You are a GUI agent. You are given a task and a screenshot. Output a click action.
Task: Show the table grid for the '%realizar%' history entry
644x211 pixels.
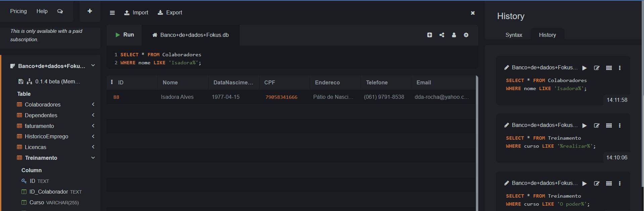[x=609, y=126]
